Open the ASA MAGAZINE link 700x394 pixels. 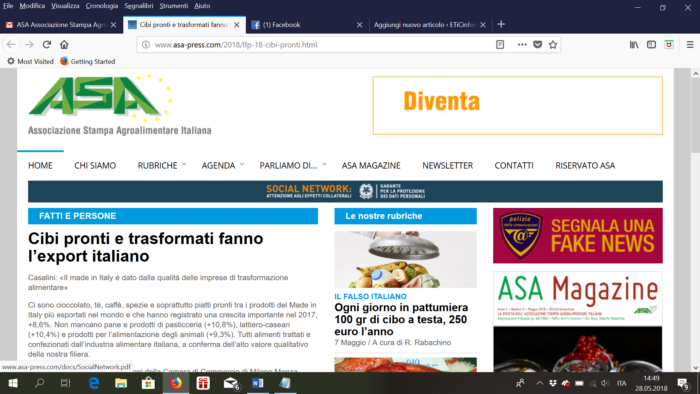click(371, 166)
